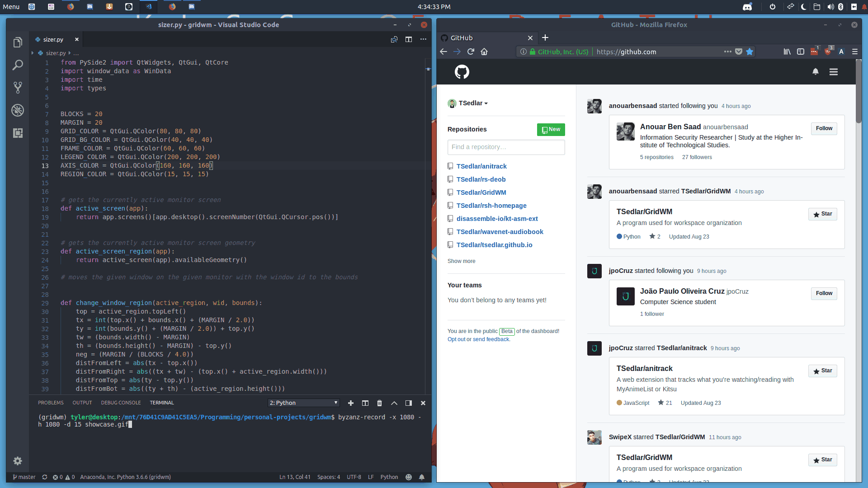This screenshot has width=868, height=488.
Task: Toggle terminal panel position
Action: pos(409,403)
